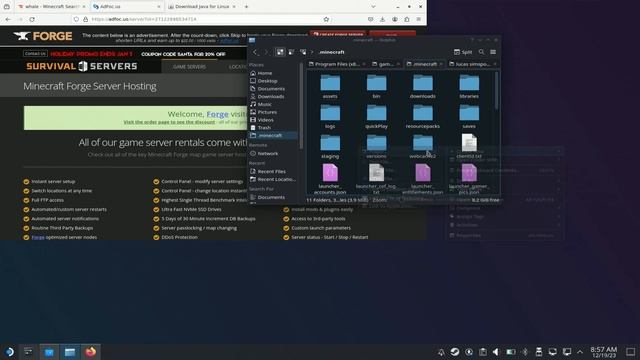Screen dimensions: 640x360
Task: Select the assets folder
Action: (x=330, y=87)
